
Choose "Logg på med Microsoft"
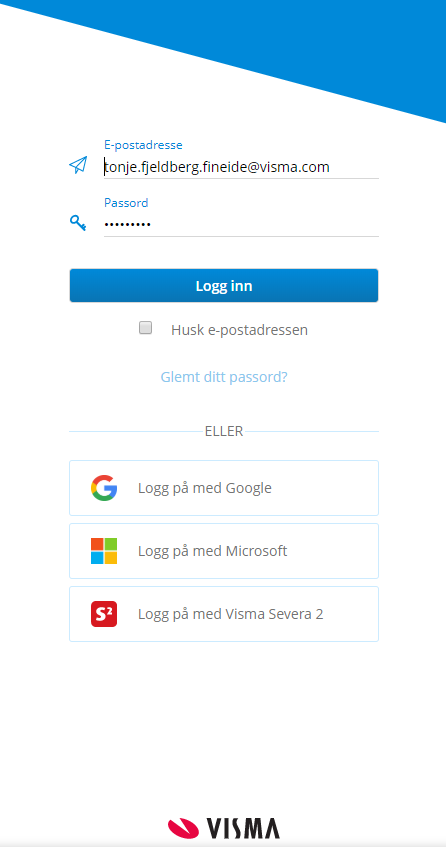224,551
